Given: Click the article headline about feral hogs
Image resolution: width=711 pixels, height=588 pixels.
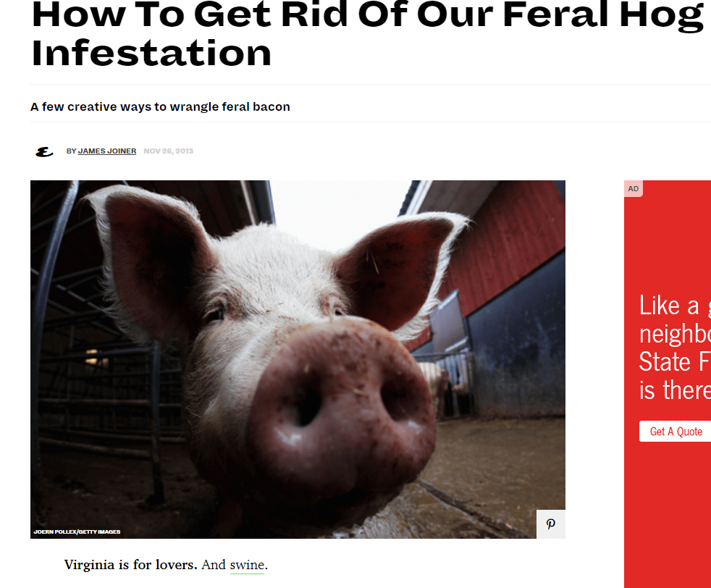Looking at the screenshot, I should 367,34.
